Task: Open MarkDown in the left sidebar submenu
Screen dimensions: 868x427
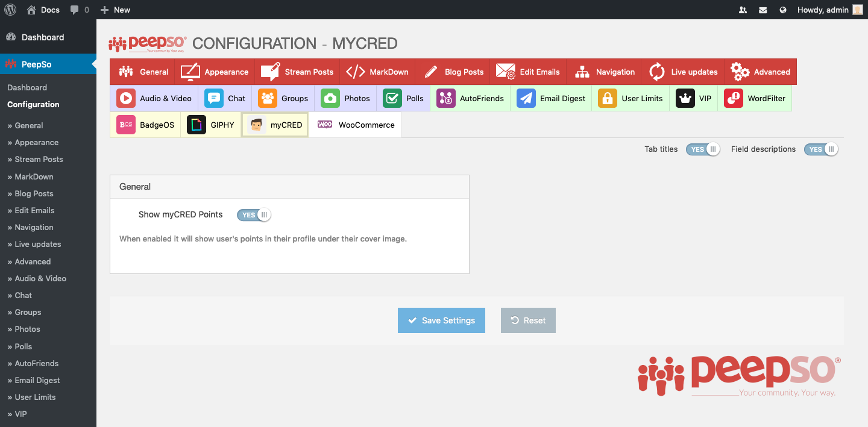Action: [30, 176]
